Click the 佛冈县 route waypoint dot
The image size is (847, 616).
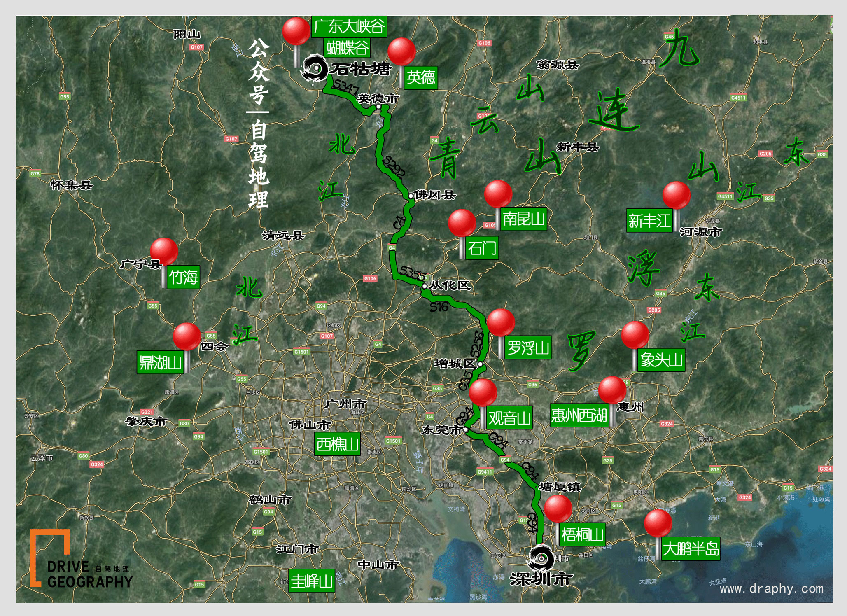pos(411,196)
